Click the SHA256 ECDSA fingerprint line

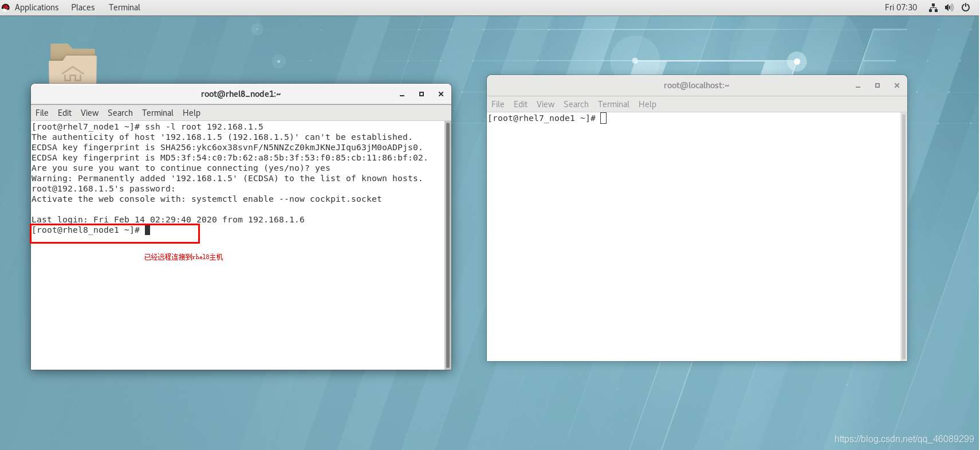[x=227, y=147]
